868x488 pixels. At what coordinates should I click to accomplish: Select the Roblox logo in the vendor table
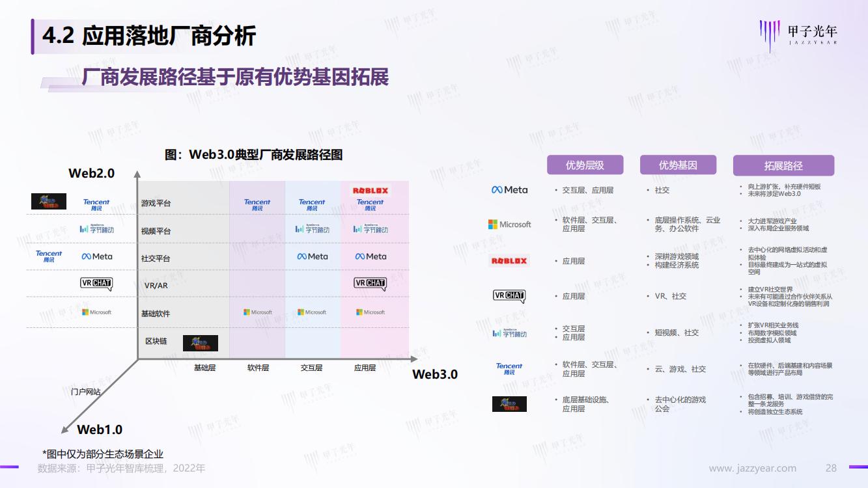(x=509, y=261)
